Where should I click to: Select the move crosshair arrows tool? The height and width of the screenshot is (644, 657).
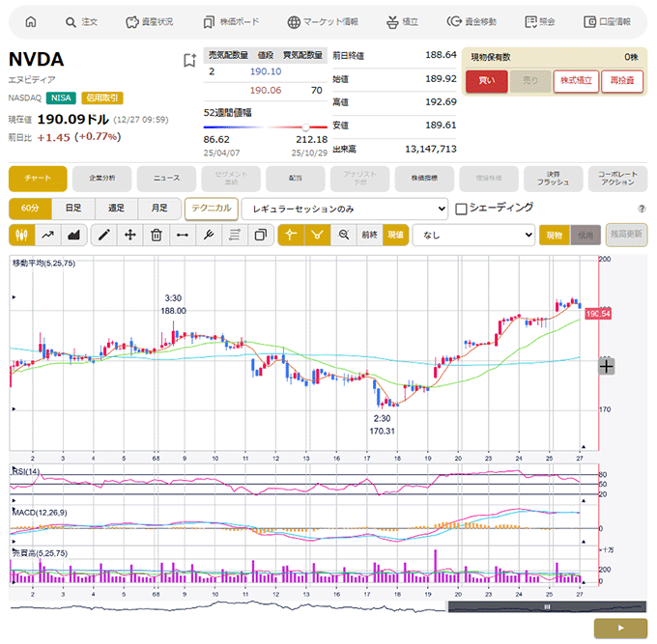130,235
